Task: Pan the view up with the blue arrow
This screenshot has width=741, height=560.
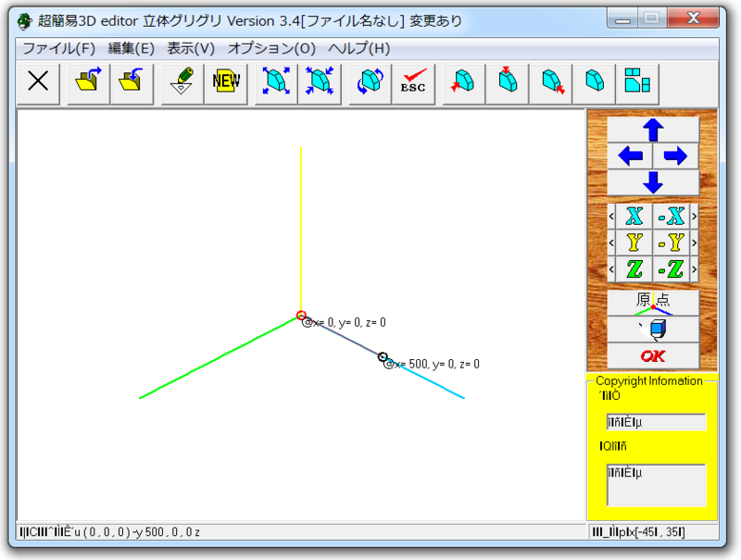Action: [x=653, y=132]
